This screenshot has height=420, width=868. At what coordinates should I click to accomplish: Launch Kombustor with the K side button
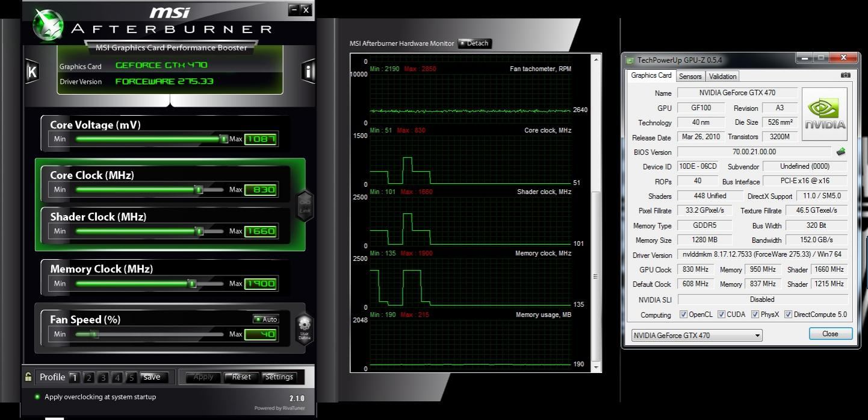pyautogui.click(x=32, y=72)
